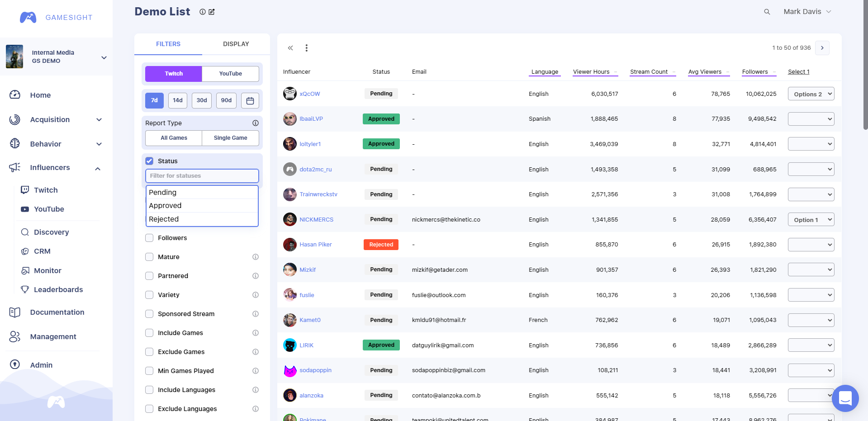
Task: Open the Mark Davis user menu
Action: click(x=807, y=12)
